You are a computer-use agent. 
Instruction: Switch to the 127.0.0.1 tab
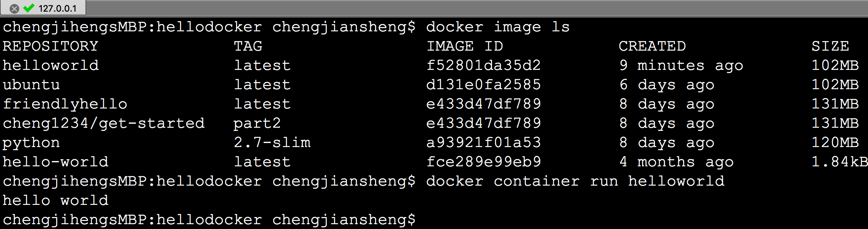57,8
